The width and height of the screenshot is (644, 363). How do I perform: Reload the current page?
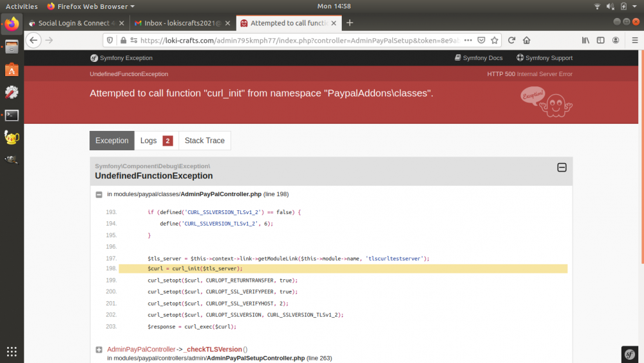pos(511,40)
